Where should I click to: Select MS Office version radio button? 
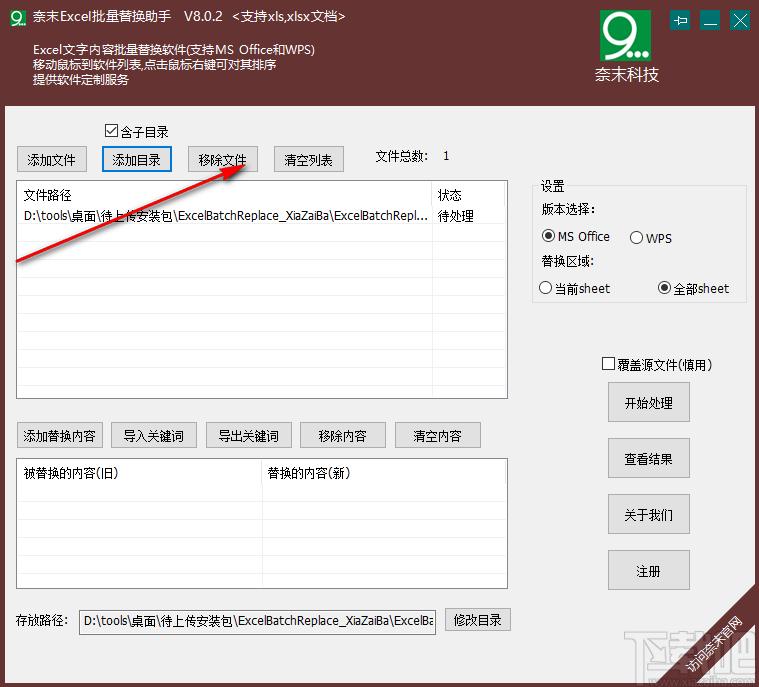[x=548, y=236]
